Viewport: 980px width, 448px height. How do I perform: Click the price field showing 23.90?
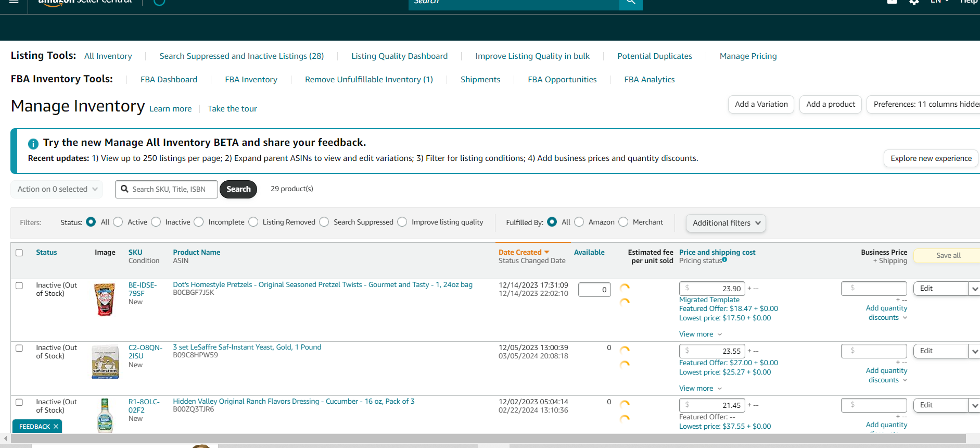[712, 289]
